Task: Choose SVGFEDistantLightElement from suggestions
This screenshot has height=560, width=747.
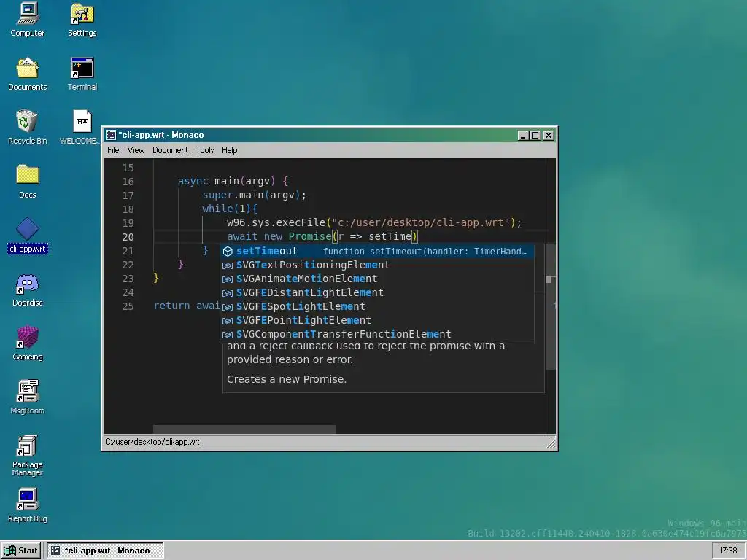Action: click(x=376, y=293)
